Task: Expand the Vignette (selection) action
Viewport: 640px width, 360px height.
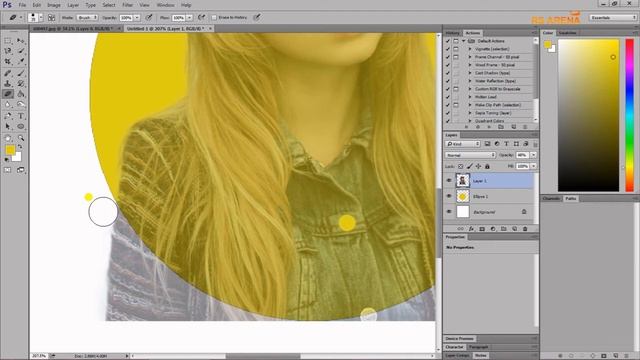Action: pyautogui.click(x=470, y=49)
